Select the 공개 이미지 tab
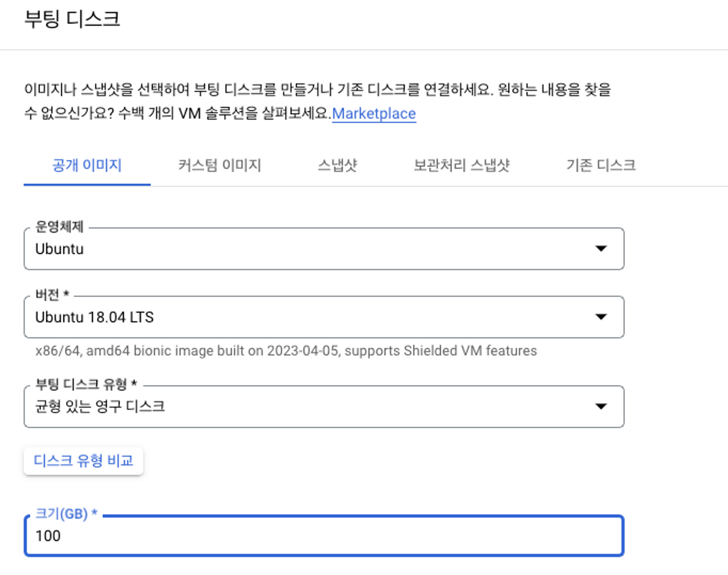This screenshot has height=575, width=728. 87,165
